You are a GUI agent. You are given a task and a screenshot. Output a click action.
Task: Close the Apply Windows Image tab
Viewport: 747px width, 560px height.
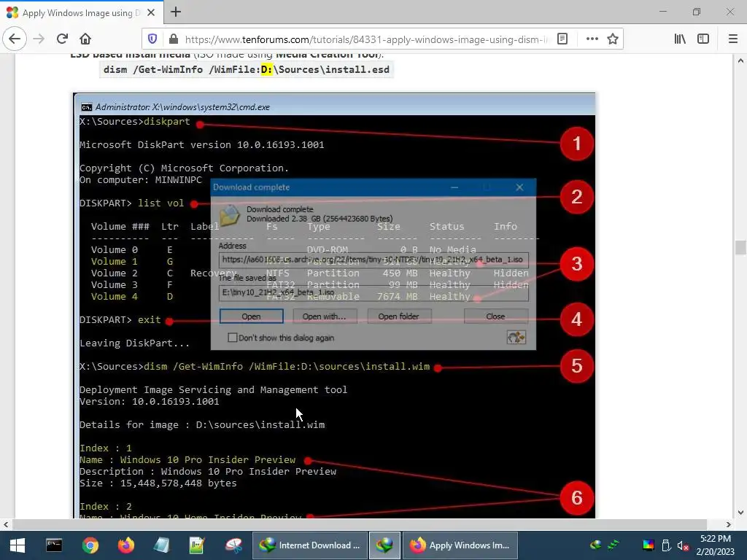tap(151, 12)
